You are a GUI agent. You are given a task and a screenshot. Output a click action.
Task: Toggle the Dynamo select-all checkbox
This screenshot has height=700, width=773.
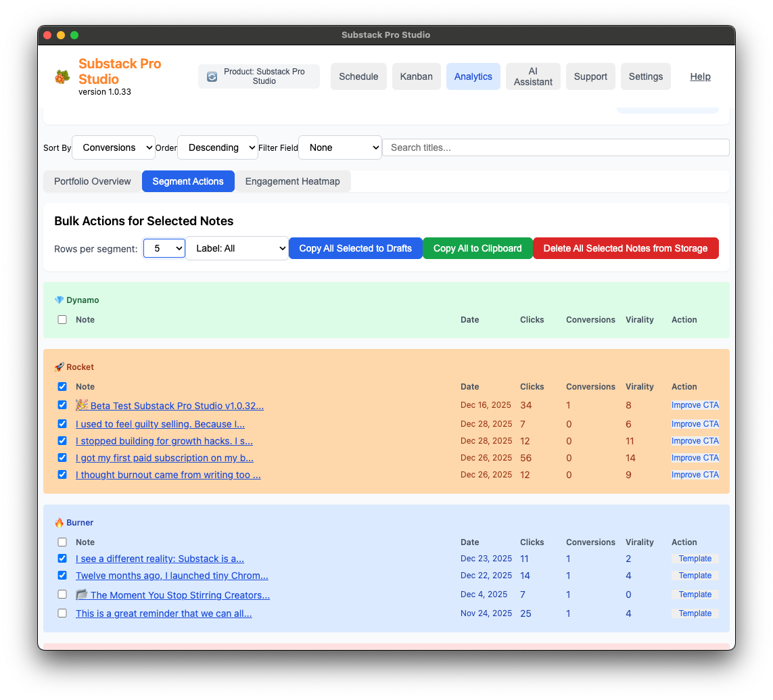[62, 319]
